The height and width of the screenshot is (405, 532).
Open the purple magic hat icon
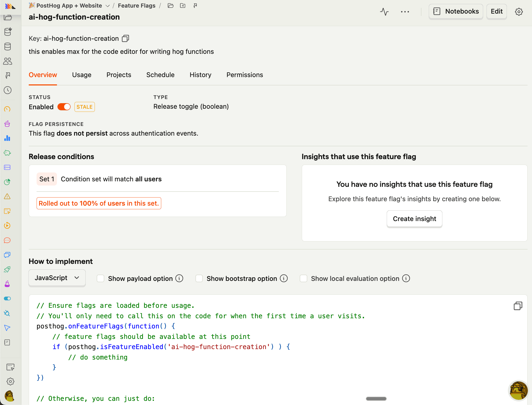coord(7,124)
